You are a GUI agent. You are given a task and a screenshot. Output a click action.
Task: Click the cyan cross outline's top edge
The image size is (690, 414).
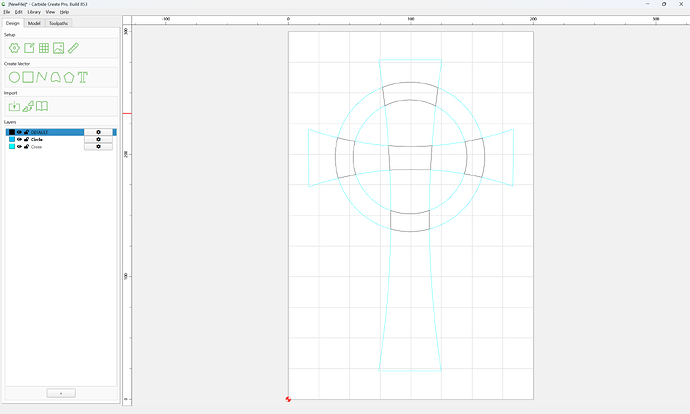point(410,60)
